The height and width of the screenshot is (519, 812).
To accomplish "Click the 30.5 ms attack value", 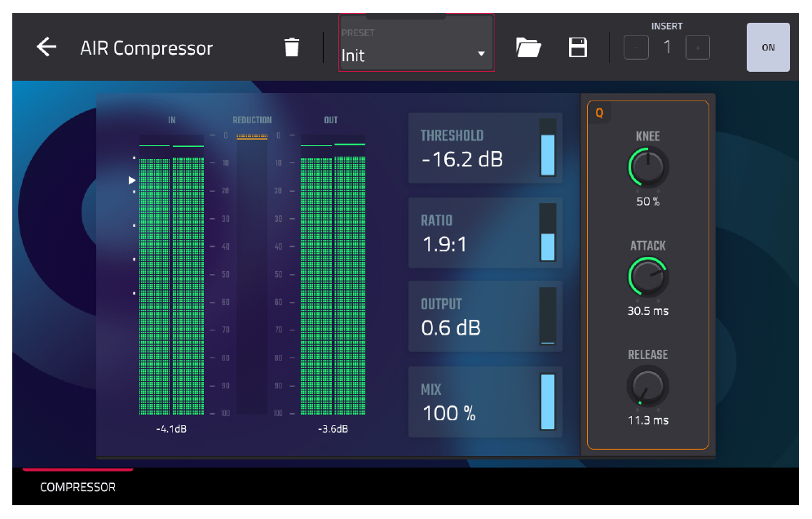I will [x=648, y=311].
